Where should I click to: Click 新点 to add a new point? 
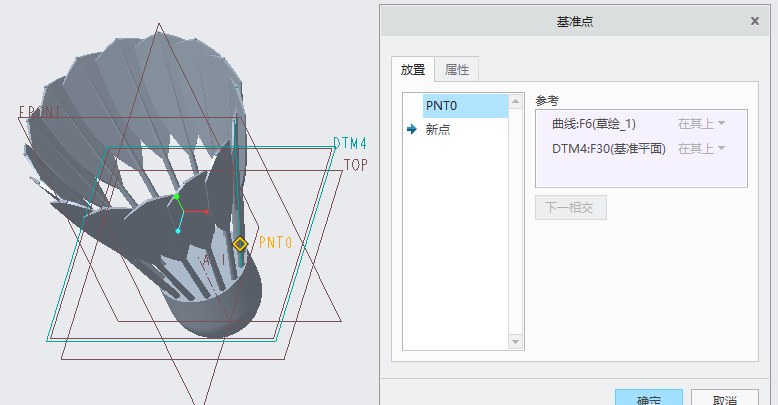point(438,130)
